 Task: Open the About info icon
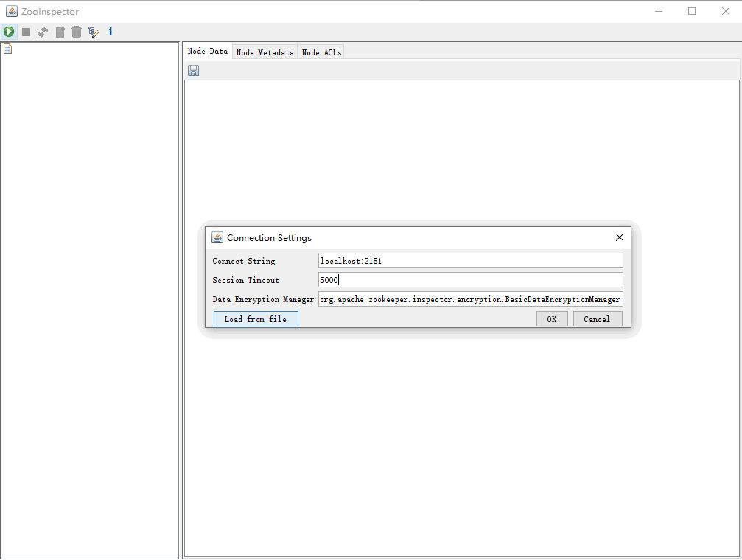coord(111,32)
